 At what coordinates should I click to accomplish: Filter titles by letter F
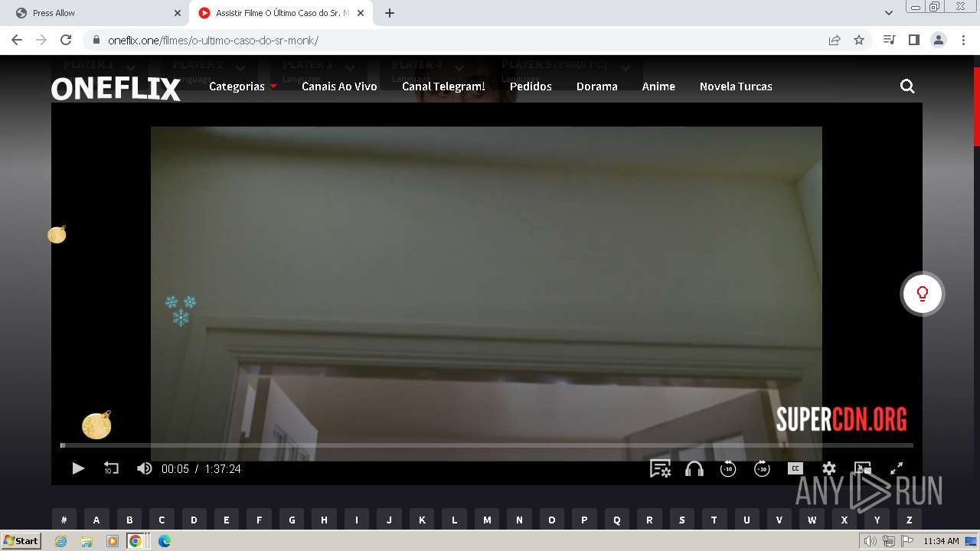pos(259,520)
